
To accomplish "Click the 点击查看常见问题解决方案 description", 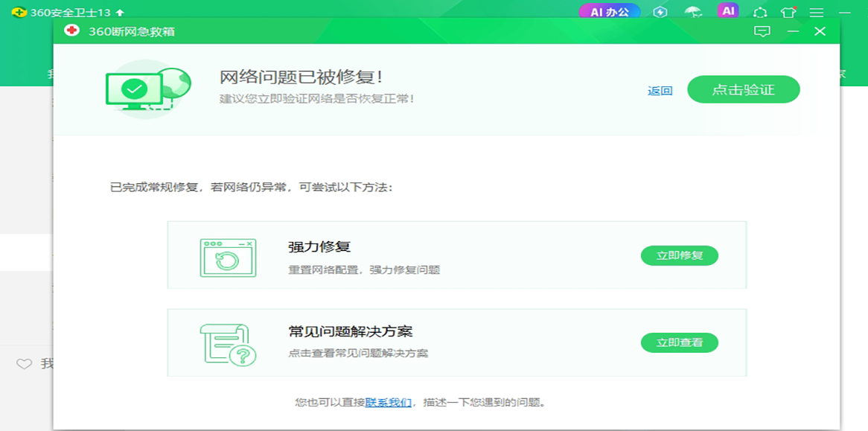I will tap(358, 354).
